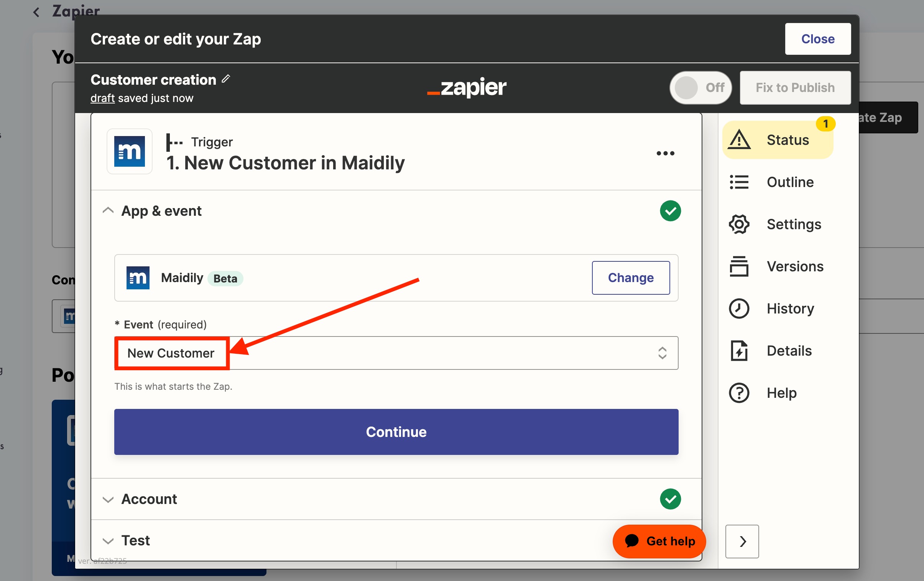
Task: Click the Help question mark icon
Action: (739, 393)
